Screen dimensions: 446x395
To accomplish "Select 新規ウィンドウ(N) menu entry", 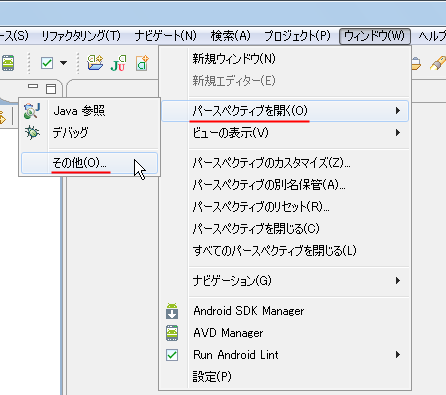I will coord(285,59).
